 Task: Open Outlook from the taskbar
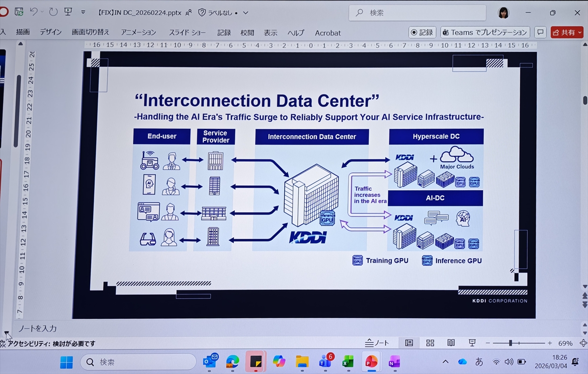[211, 362]
